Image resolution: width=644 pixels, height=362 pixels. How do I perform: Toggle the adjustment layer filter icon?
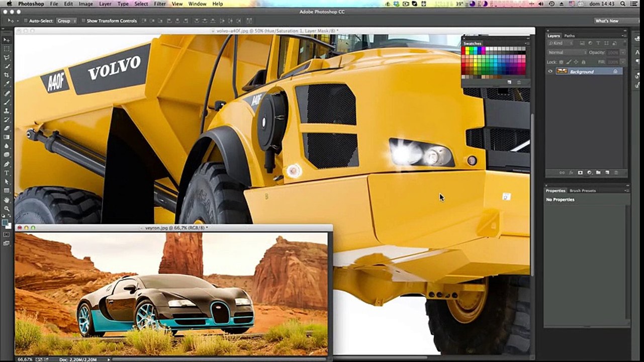point(590,43)
